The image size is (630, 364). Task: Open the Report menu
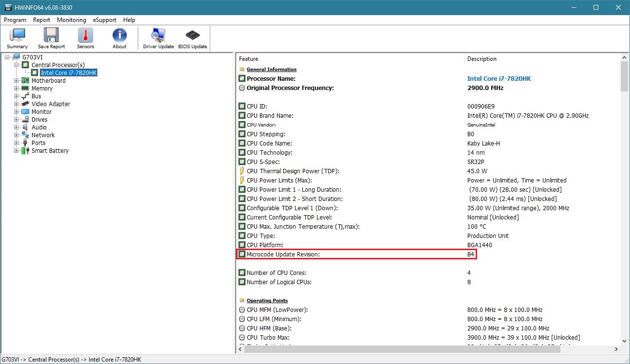coord(41,20)
